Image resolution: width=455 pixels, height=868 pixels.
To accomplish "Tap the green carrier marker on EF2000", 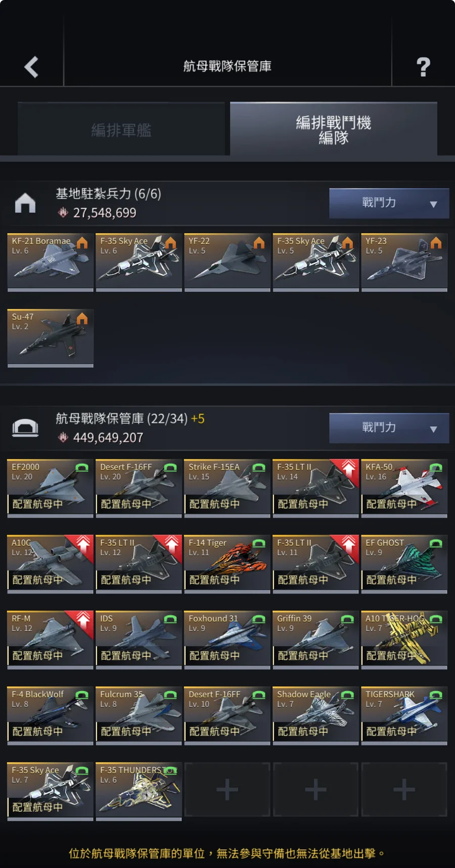I will click(82, 467).
